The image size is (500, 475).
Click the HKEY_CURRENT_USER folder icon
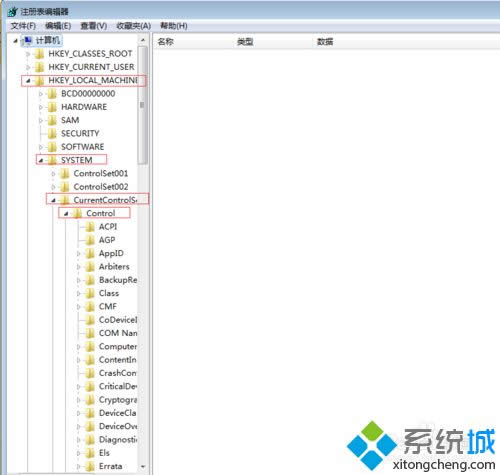coord(39,67)
